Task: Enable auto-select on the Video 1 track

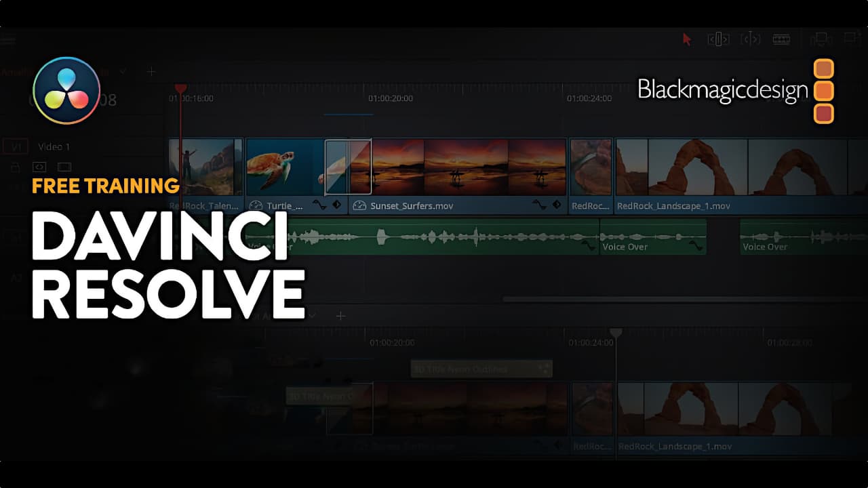Action: pos(41,167)
